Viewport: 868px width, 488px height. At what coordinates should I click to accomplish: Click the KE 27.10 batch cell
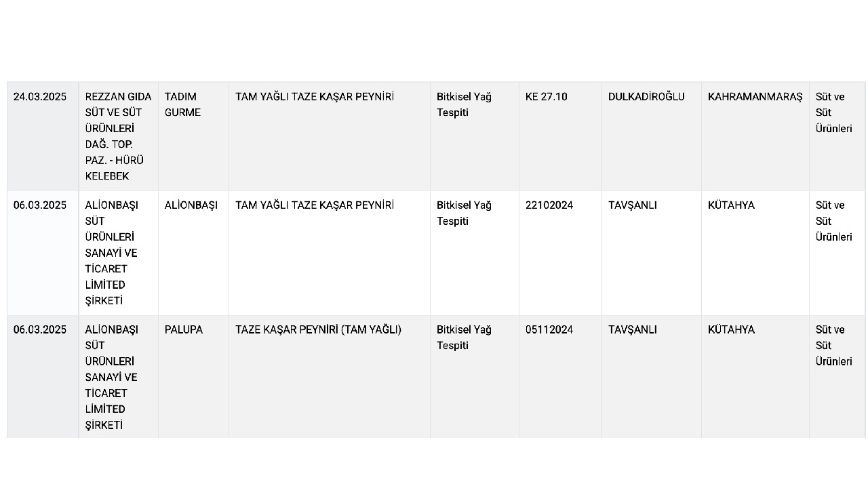tap(560, 137)
